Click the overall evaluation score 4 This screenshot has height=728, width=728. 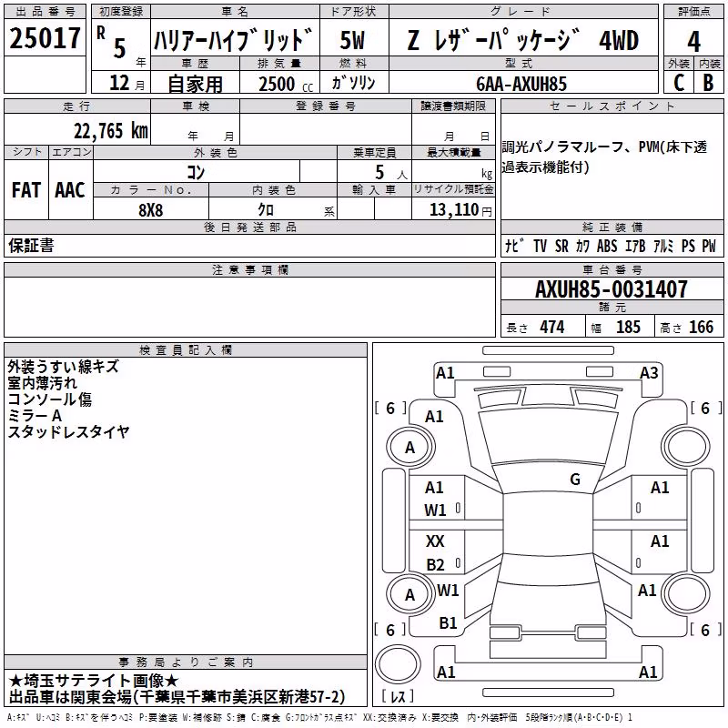tap(693, 41)
